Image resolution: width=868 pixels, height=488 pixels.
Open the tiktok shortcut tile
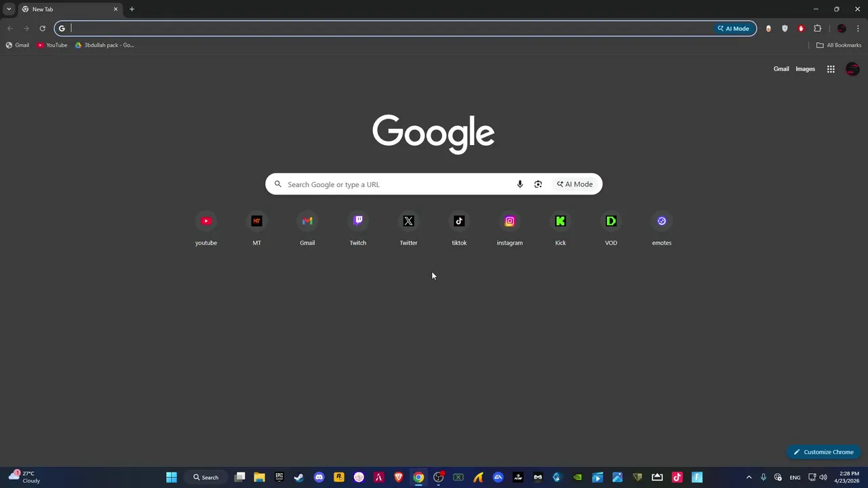coord(459,229)
